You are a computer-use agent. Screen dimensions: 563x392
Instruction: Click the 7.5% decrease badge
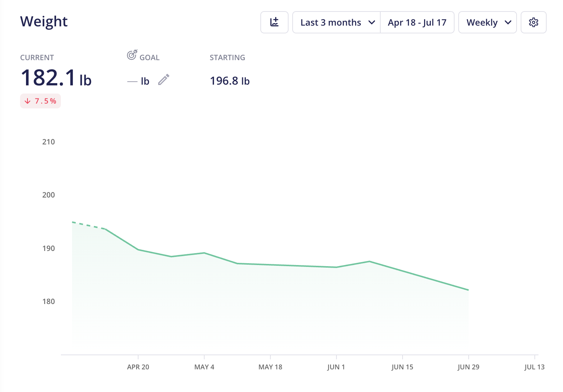tap(40, 101)
